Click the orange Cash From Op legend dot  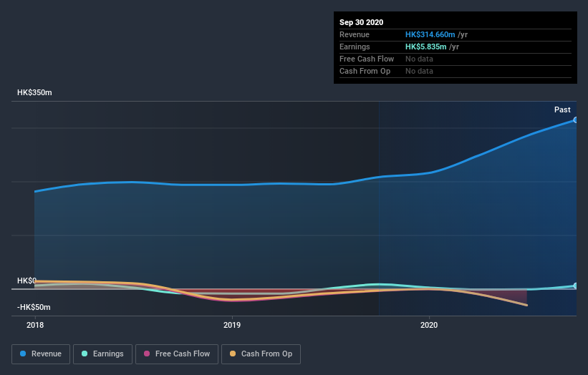[x=233, y=354]
